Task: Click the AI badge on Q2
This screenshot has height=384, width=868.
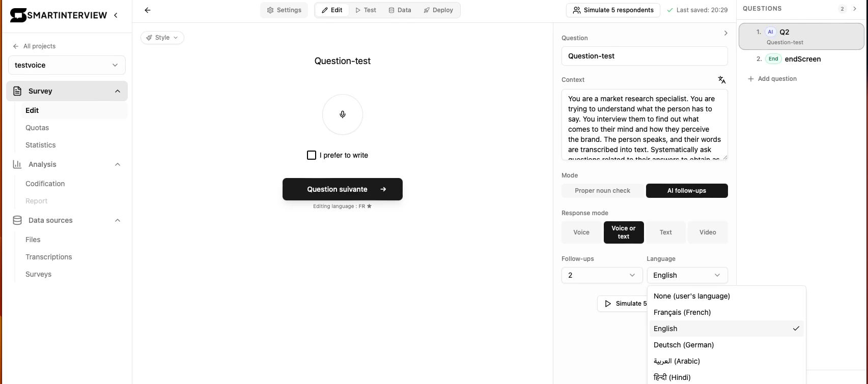Action: point(770,32)
